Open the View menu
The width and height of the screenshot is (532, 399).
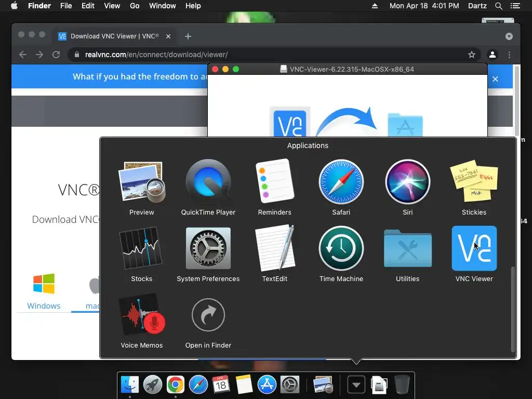point(112,6)
